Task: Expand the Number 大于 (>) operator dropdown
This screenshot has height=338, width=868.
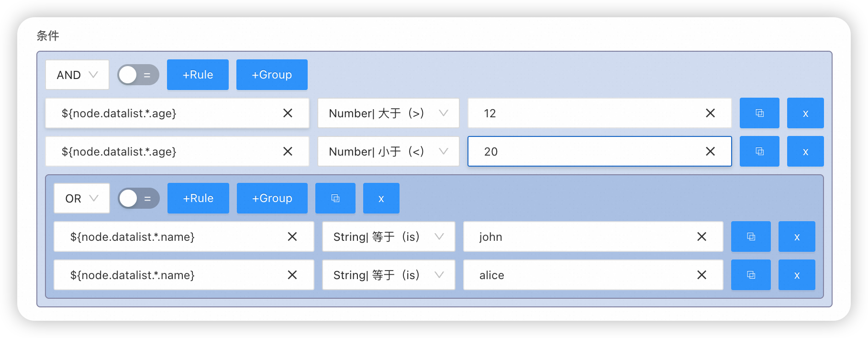Action: click(388, 113)
